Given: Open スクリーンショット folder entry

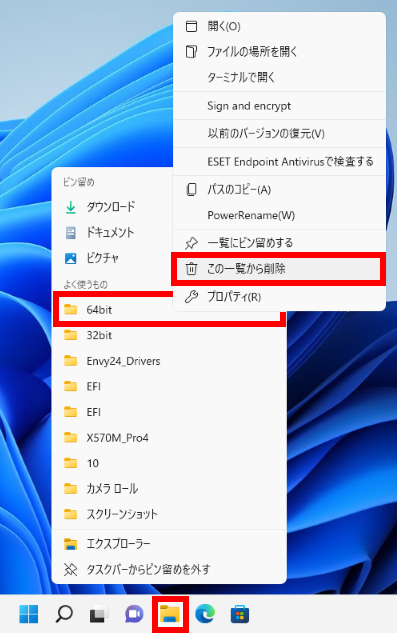Looking at the screenshot, I should pyautogui.click(x=169, y=514).
